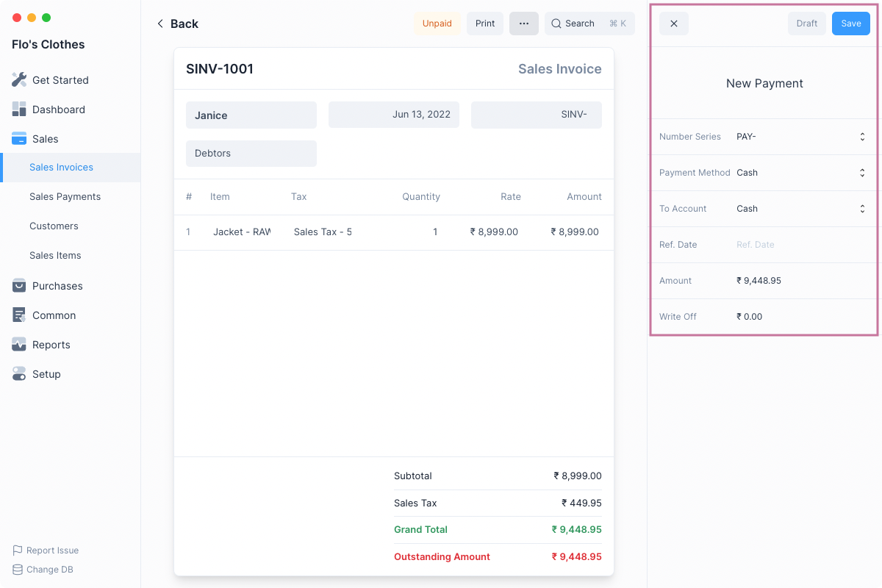Click the Change DB database icon
Image resolution: width=882 pixels, height=588 pixels.
pyautogui.click(x=18, y=570)
